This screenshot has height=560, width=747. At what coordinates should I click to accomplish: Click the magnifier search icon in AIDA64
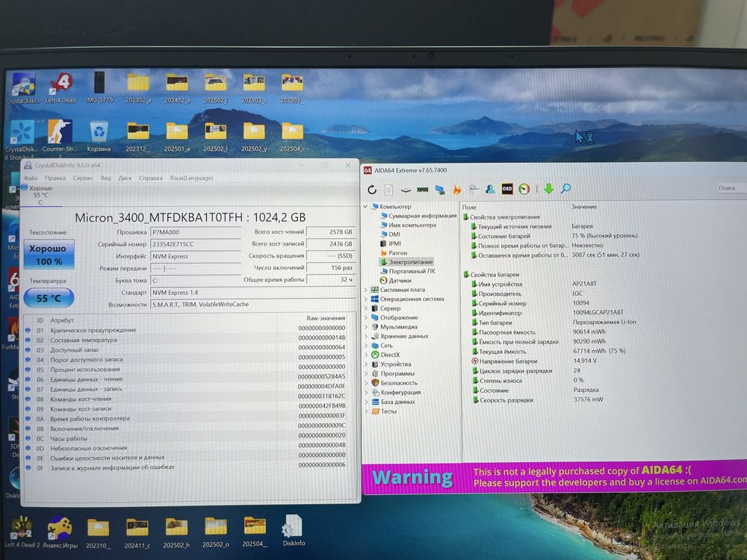click(565, 189)
